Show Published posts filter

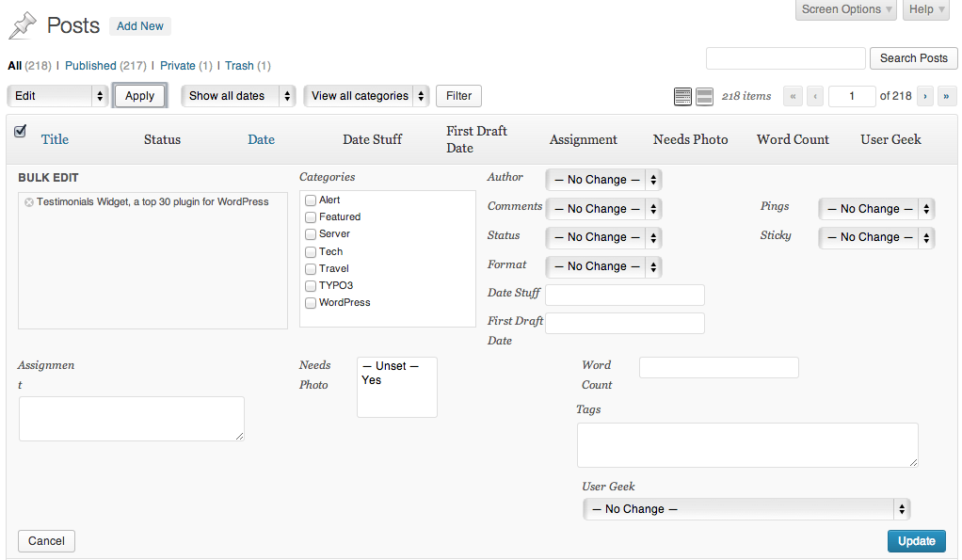[90, 66]
